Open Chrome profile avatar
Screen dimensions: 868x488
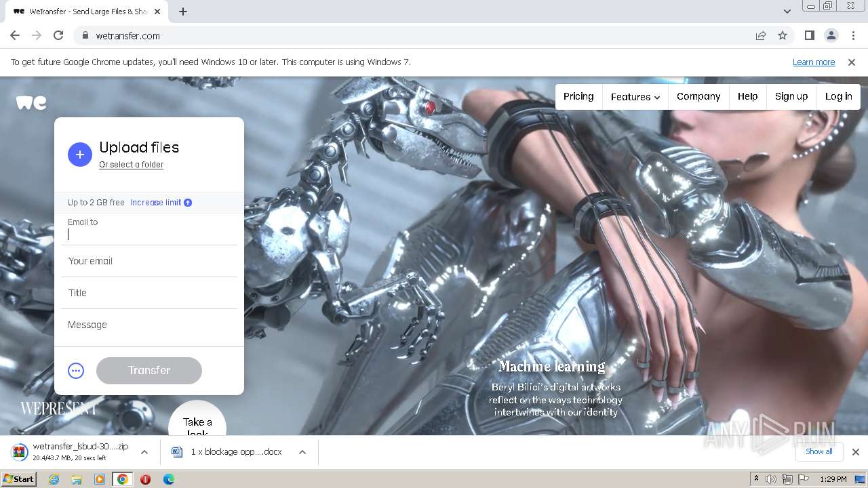coord(831,36)
